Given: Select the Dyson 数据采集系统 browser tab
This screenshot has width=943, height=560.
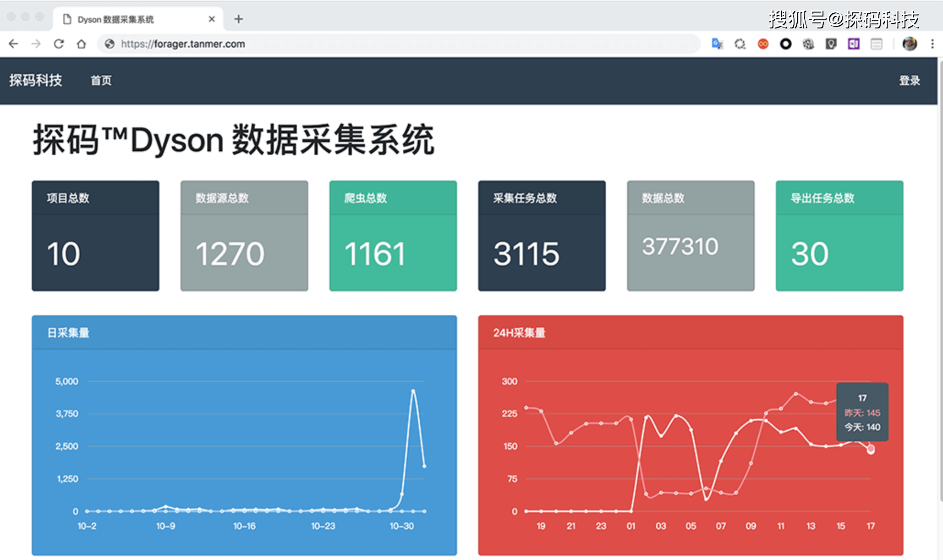Looking at the screenshot, I should [138, 19].
